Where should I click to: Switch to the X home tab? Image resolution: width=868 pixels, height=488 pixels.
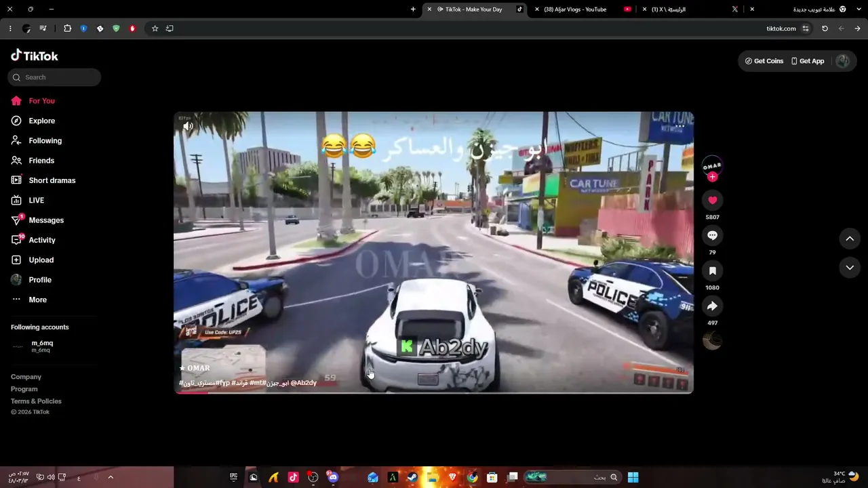click(690, 9)
